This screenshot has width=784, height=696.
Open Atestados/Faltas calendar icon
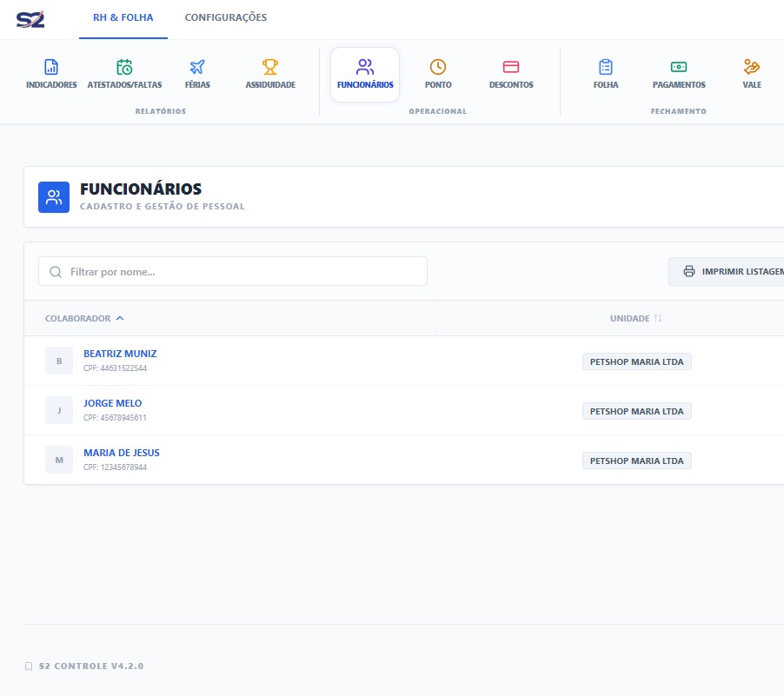[124, 67]
